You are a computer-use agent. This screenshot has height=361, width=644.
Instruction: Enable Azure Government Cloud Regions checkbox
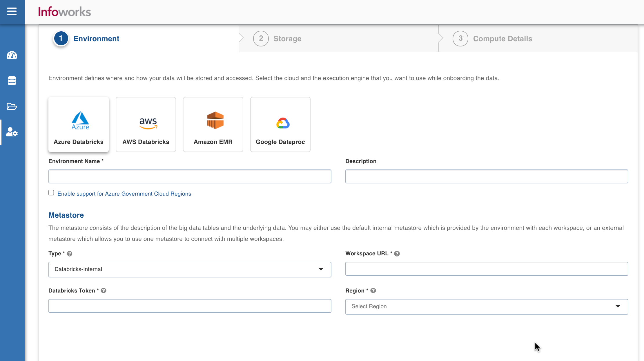point(51,193)
